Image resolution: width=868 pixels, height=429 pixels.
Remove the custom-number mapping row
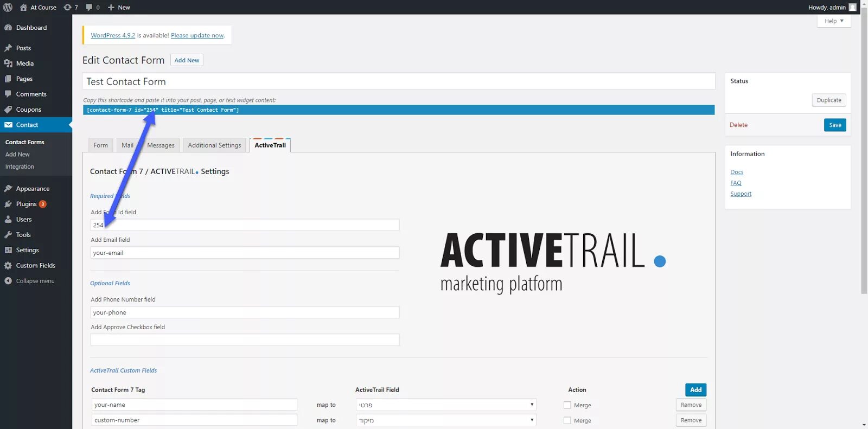pyautogui.click(x=691, y=420)
